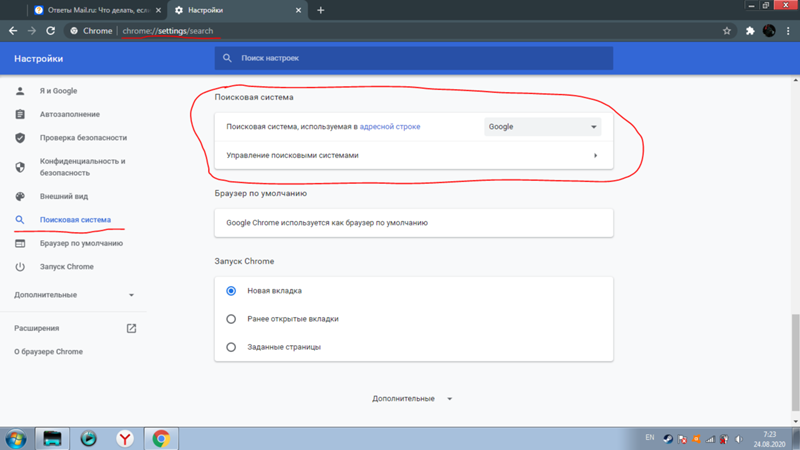The image size is (800, 450).
Task: Click the browser forward arrow
Action: pos(32,31)
